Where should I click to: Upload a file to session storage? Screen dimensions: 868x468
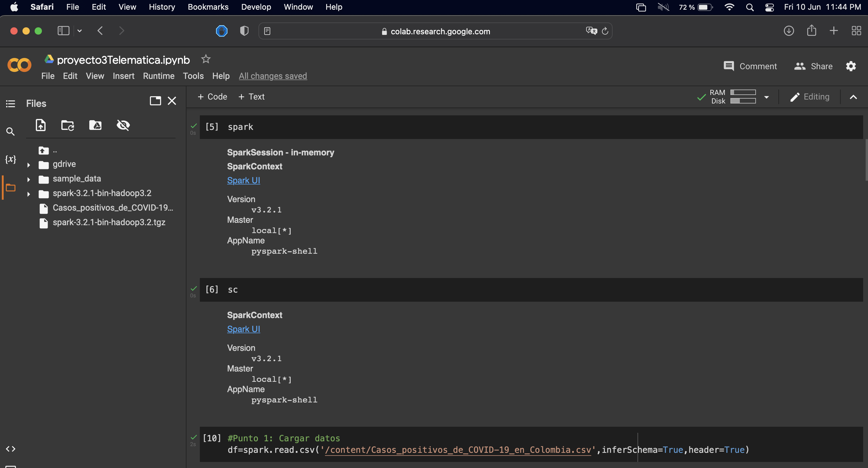40,125
